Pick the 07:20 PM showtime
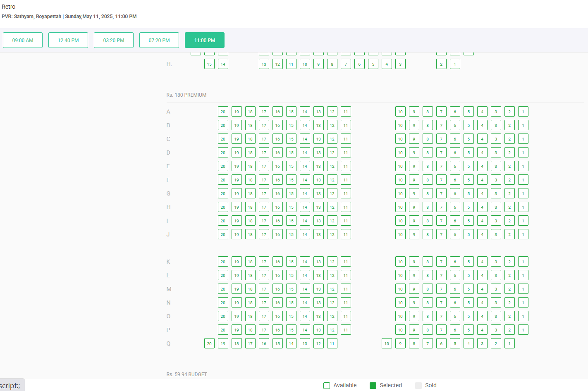 point(159,40)
